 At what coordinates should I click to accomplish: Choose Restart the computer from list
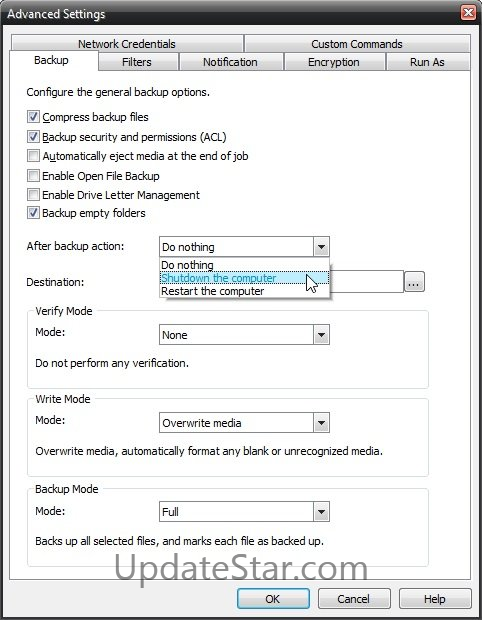[244, 291]
